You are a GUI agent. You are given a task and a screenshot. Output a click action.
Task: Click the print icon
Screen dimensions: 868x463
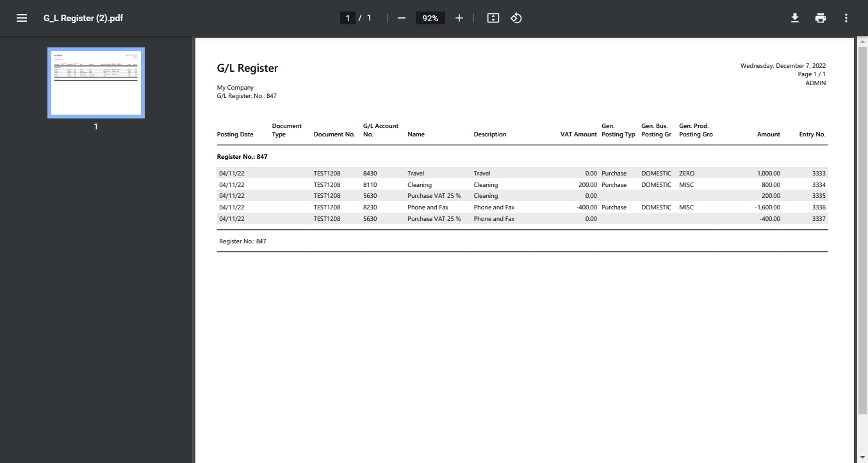coord(820,18)
